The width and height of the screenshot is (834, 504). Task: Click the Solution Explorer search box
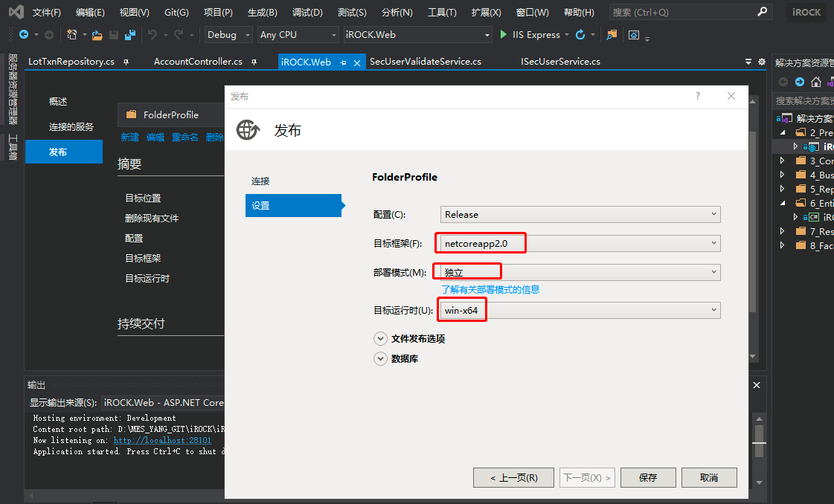point(803,100)
